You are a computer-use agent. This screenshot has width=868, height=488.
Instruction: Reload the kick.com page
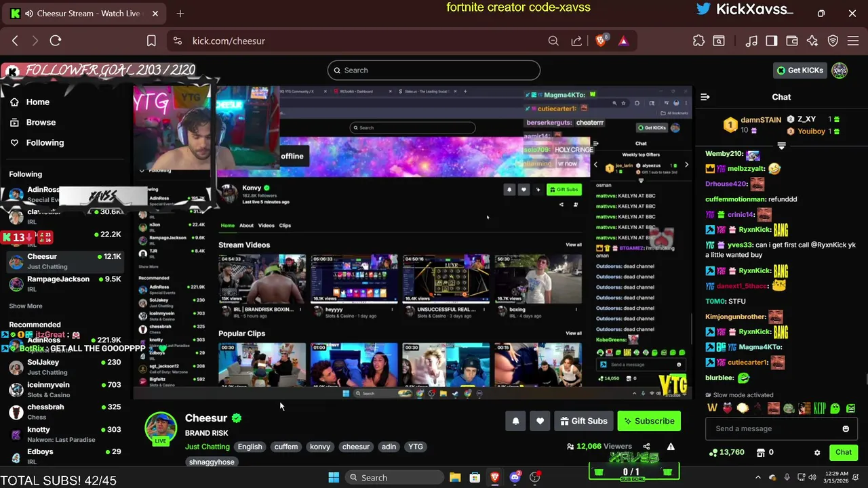(x=56, y=41)
